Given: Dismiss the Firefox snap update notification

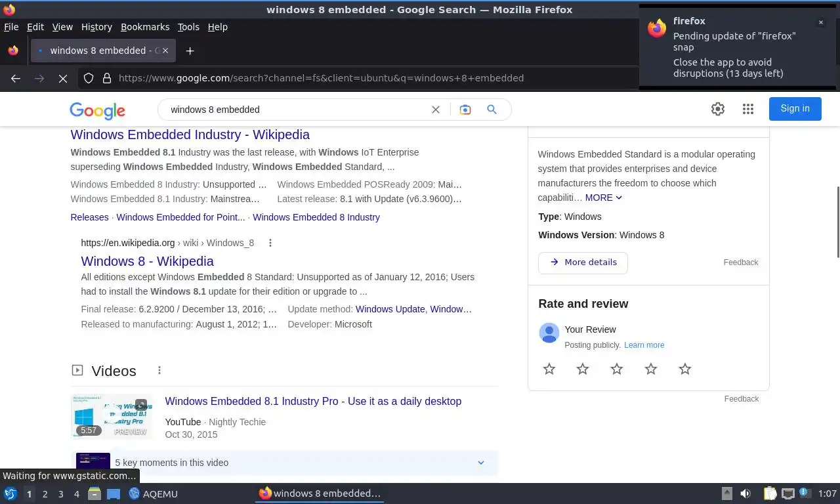Looking at the screenshot, I should coord(820,22).
